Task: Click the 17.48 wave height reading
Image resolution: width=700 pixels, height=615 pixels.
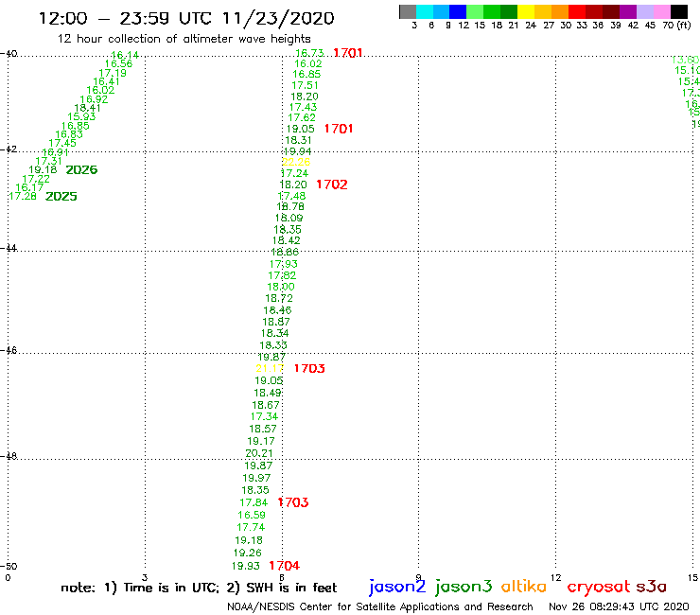Action: 291,196
